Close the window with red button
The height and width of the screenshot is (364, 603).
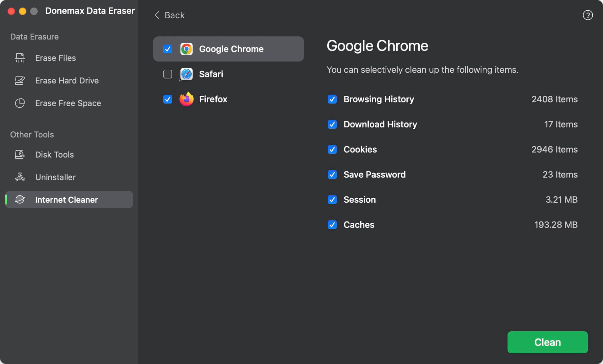(11, 11)
